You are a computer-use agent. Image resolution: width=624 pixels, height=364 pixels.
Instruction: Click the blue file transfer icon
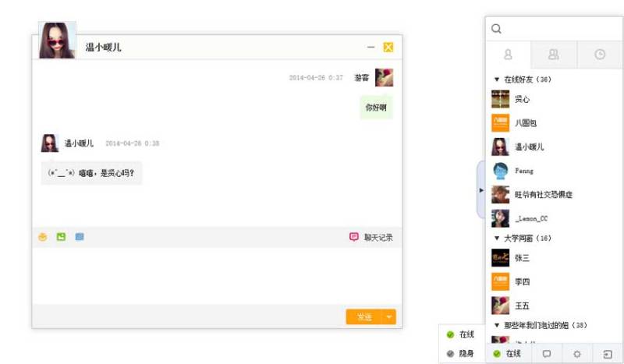pos(80,237)
